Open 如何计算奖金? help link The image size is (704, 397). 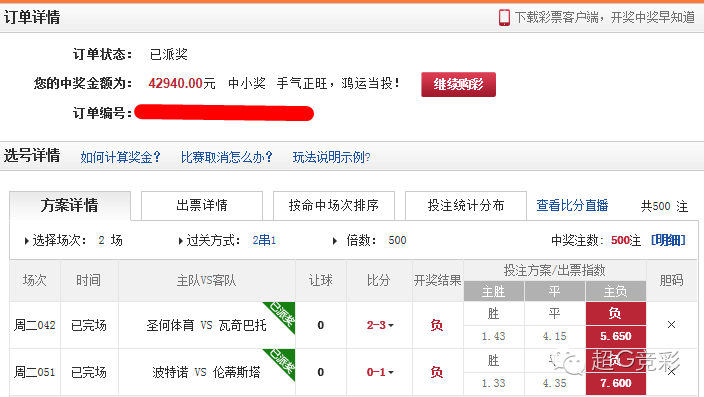120,157
